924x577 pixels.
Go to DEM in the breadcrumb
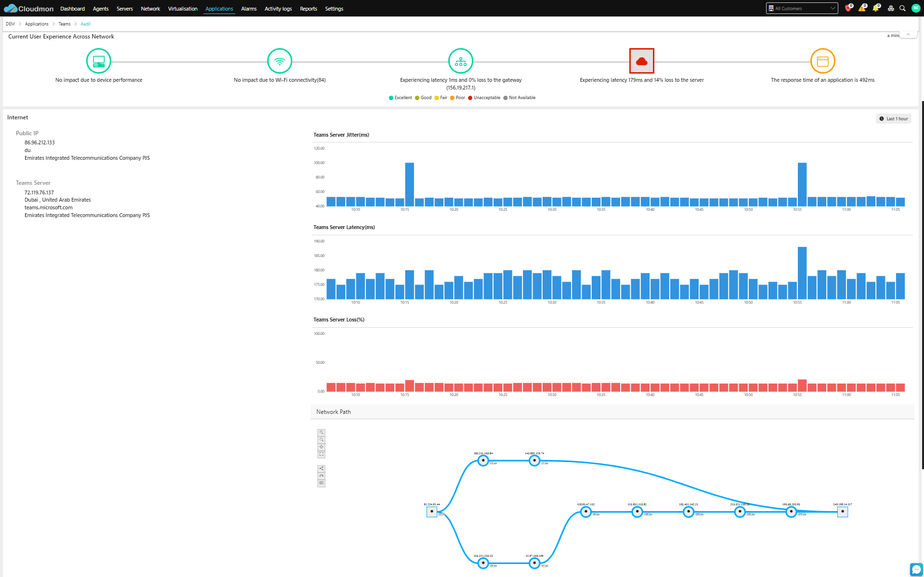[x=10, y=24]
